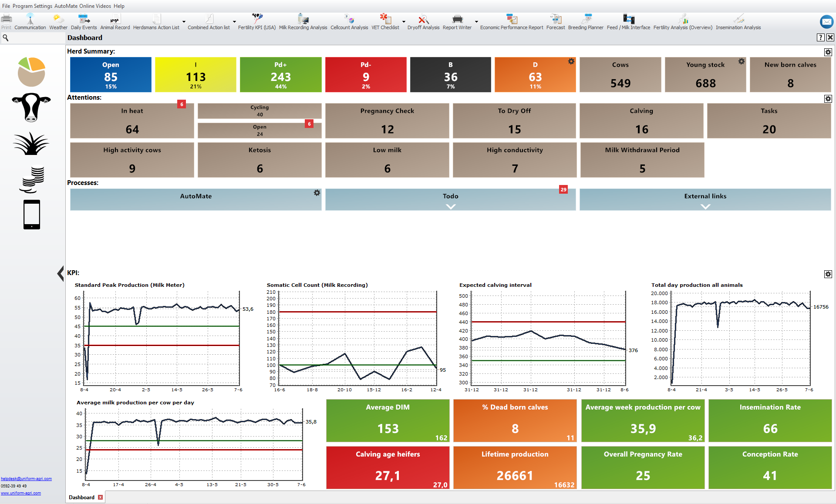Screen dimensions: 836x504
Task: Open the KPI section settings gear
Action: pyautogui.click(x=828, y=274)
